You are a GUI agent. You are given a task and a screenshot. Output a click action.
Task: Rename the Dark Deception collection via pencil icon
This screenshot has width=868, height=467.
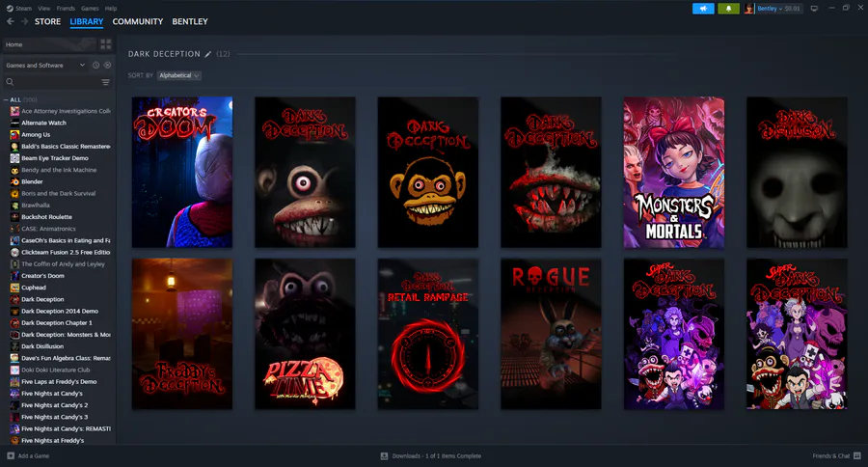(208, 54)
